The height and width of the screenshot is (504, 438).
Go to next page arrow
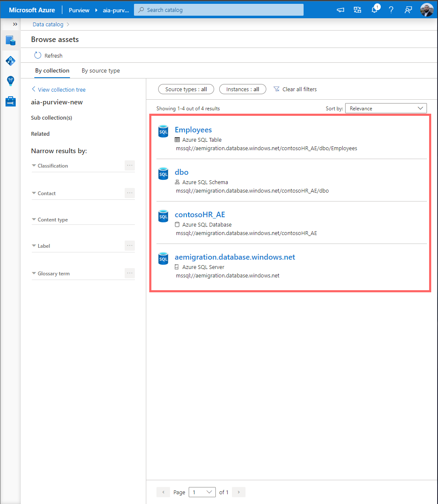pos(238,492)
